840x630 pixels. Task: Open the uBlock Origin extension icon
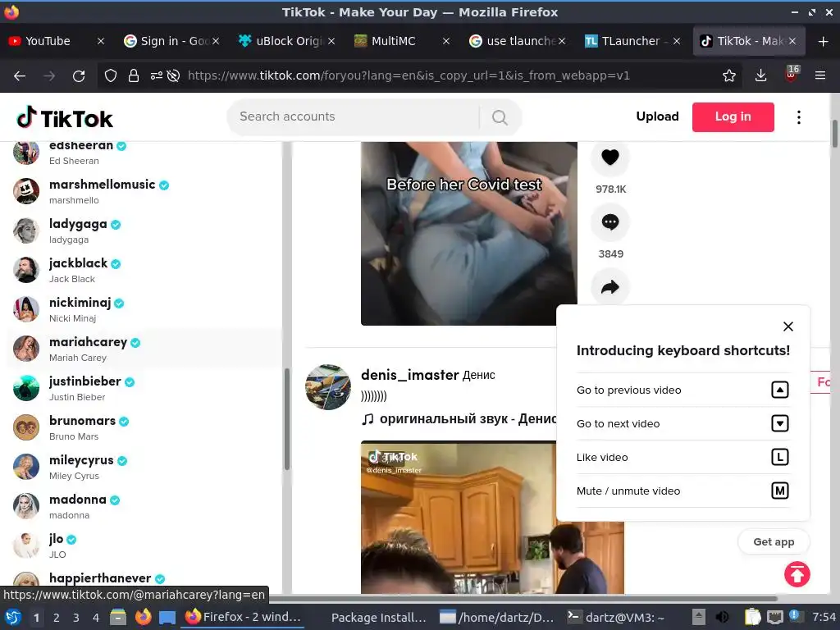[x=792, y=74]
